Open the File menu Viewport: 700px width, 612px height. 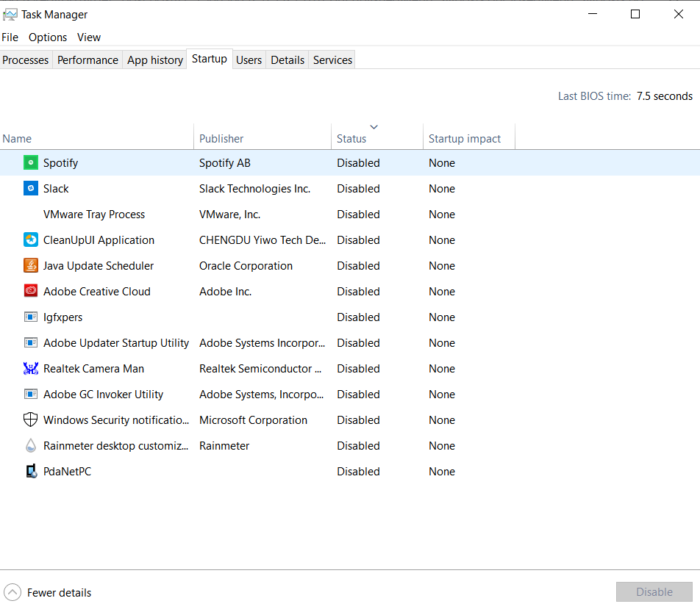pyautogui.click(x=10, y=37)
